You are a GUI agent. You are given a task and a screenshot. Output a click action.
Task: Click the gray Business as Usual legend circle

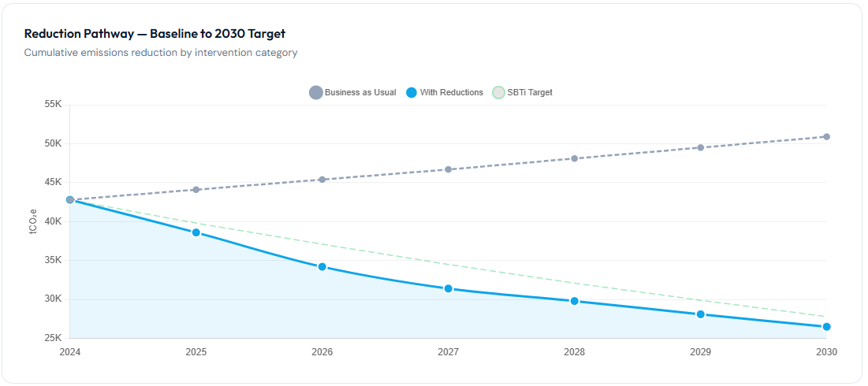[316, 92]
